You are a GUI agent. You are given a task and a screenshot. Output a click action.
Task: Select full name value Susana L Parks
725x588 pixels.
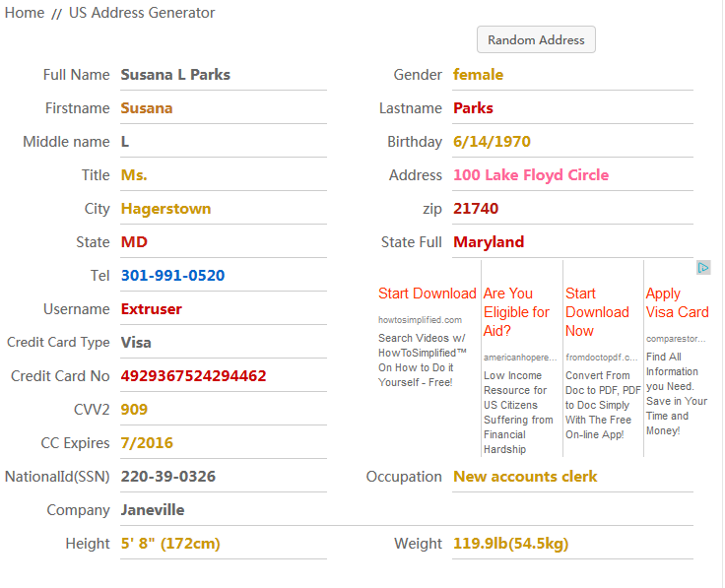point(175,75)
